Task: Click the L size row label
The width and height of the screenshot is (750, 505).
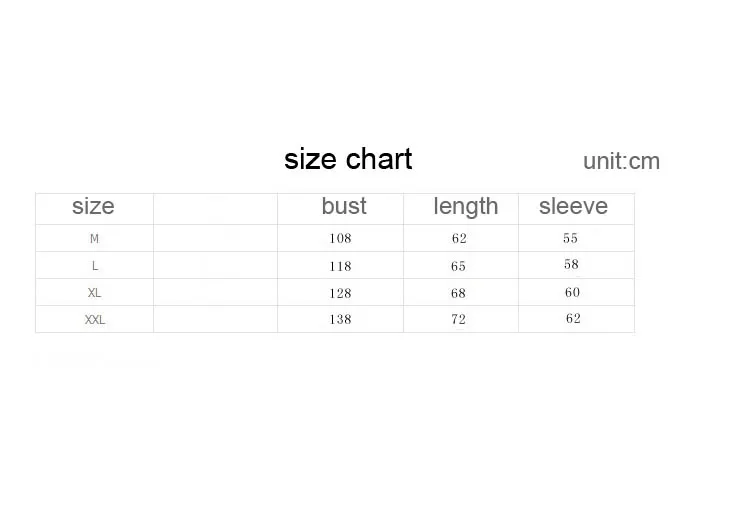Action: click(95, 266)
